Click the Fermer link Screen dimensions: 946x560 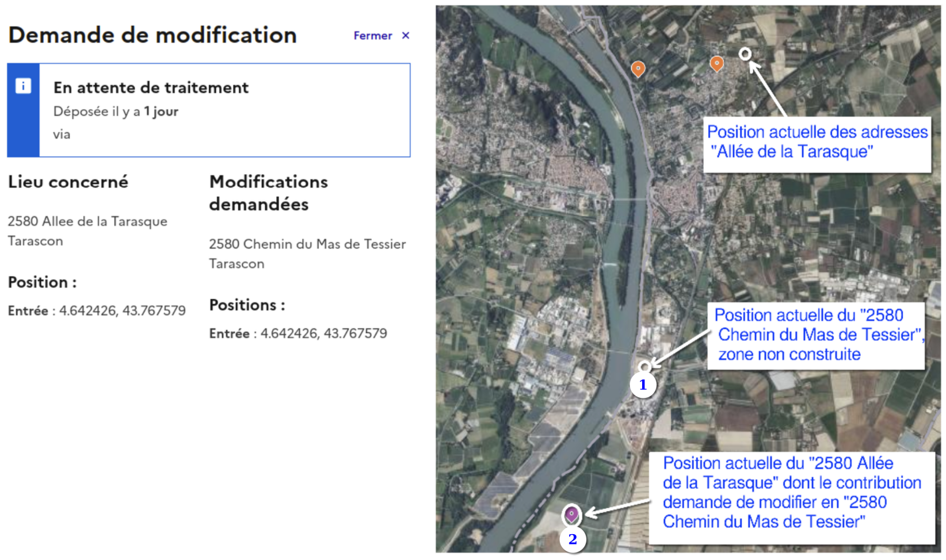pos(372,36)
